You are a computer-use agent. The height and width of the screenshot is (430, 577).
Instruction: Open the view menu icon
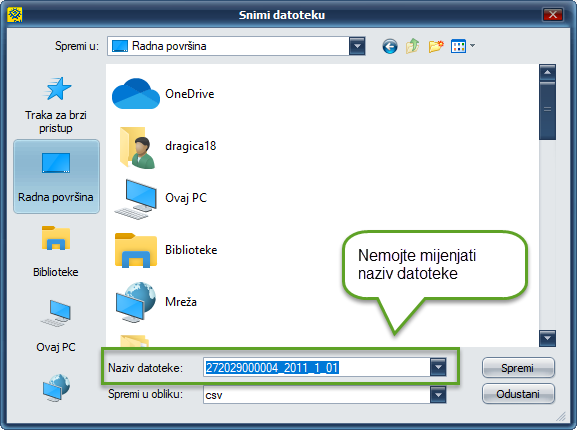(x=463, y=46)
